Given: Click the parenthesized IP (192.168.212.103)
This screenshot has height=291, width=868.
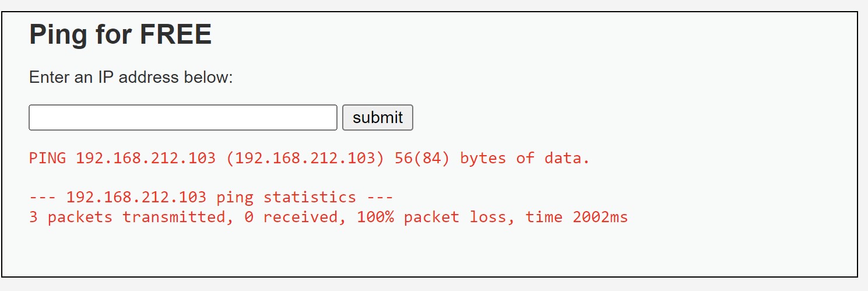Looking at the screenshot, I should point(305,158).
